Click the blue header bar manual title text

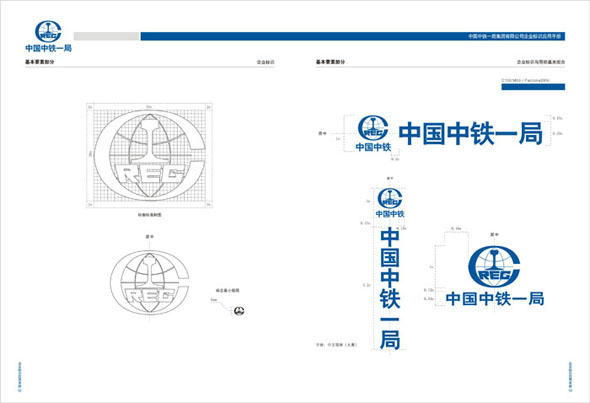[x=514, y=36]
